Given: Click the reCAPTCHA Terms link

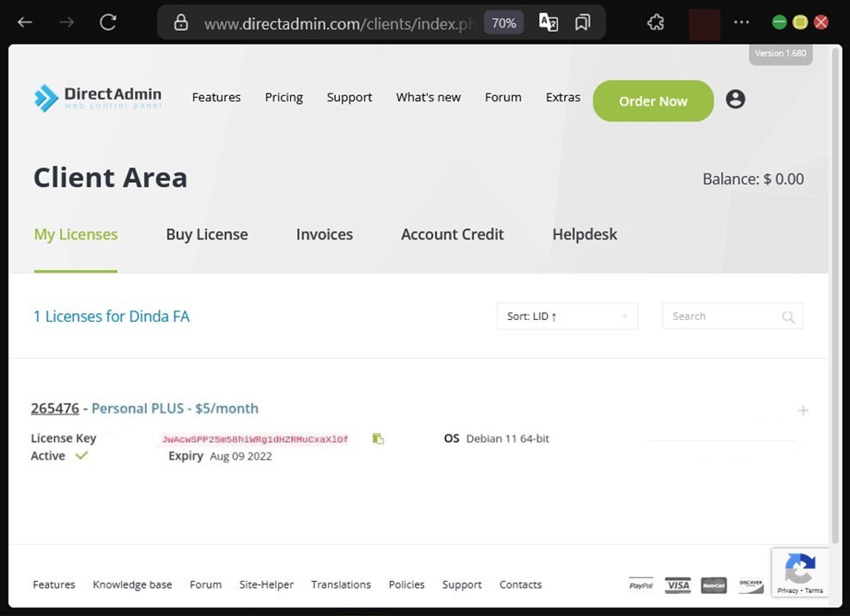Looking at the screenshot, I should (813, 590).
